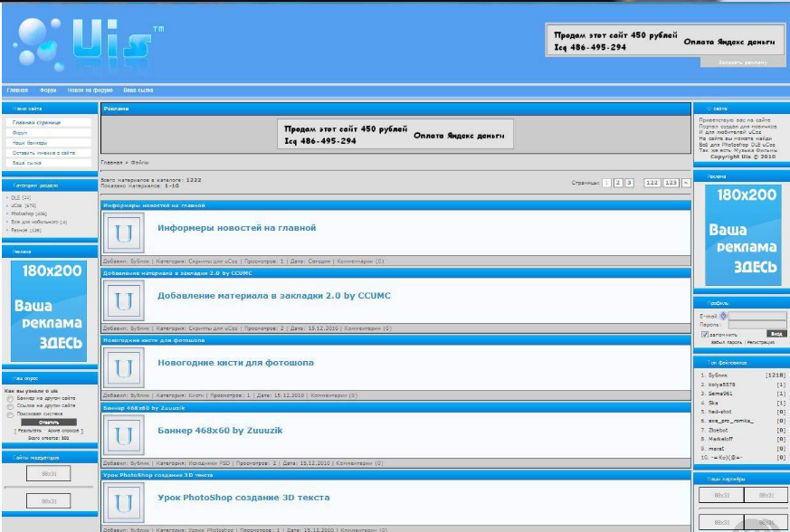Screen dimensions: 790x532
Task: Open the 'Регистрация' link in login panel
Action: tap(761, 343)
